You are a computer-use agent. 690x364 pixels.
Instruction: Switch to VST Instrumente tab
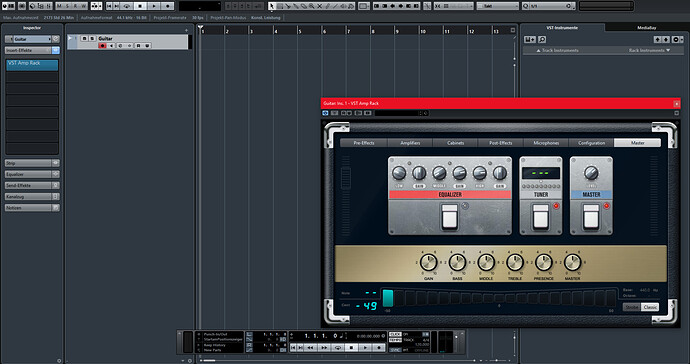pos(562,28)
